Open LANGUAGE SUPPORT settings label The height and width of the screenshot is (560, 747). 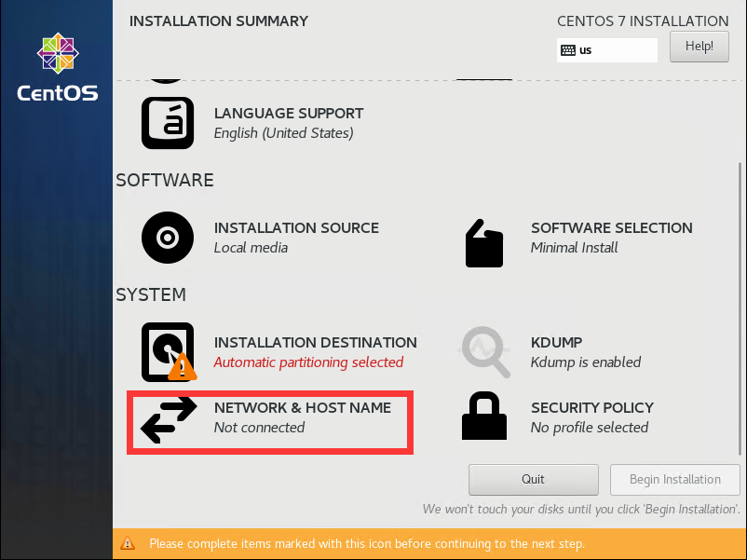[289, 114]
